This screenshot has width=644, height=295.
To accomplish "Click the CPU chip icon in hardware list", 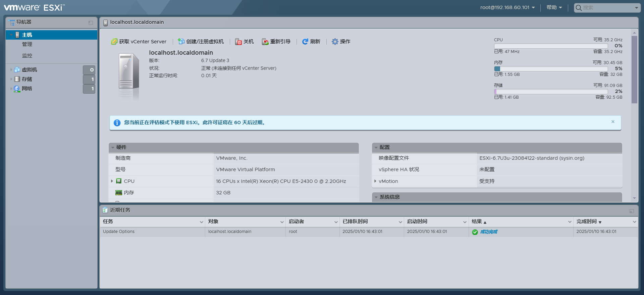I will pos(119,181).
